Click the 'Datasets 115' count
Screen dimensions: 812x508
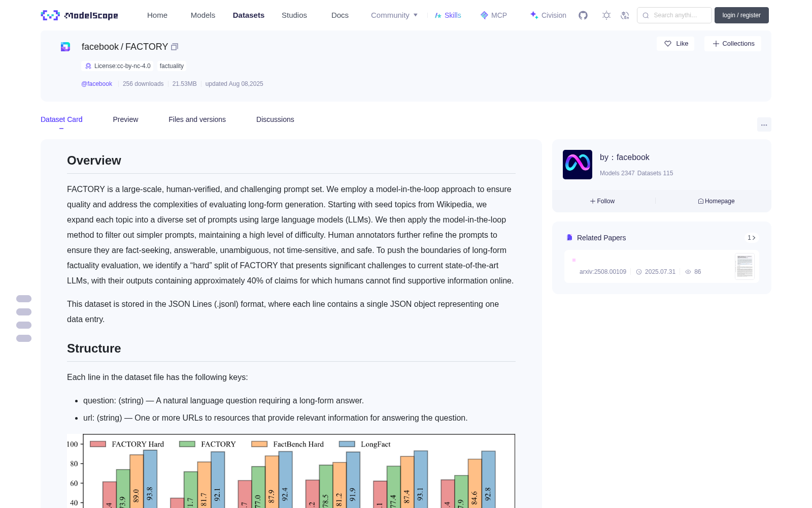point(655,173)
